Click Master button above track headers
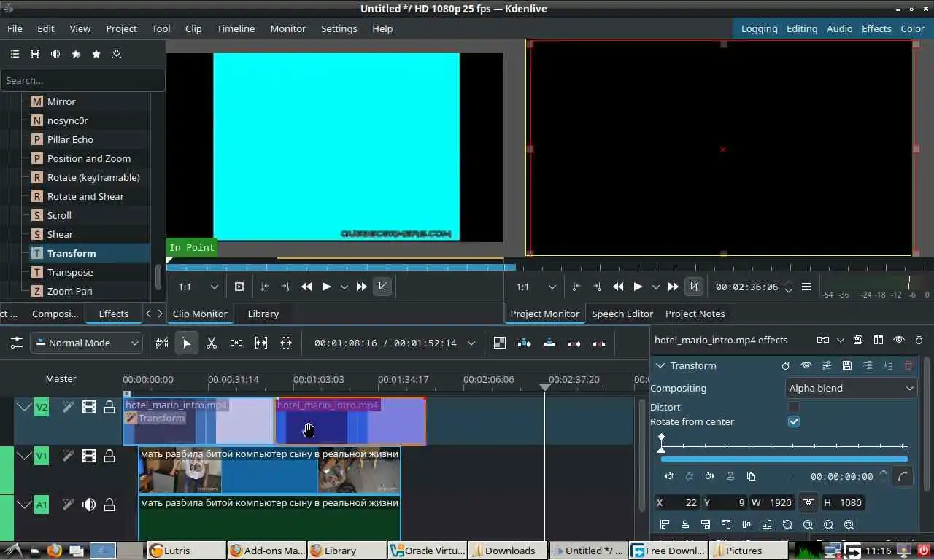Image resolution: width=934 pixels, height=560 pixels. [61, 378]
